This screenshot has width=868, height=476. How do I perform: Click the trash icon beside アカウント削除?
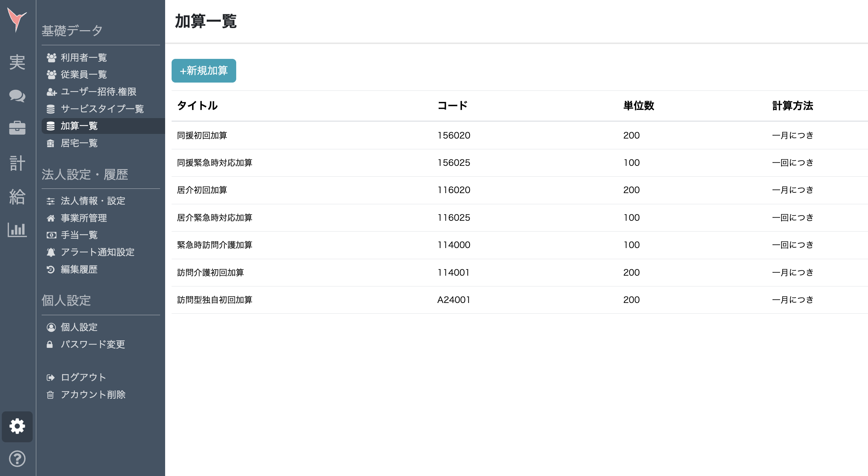50,395
